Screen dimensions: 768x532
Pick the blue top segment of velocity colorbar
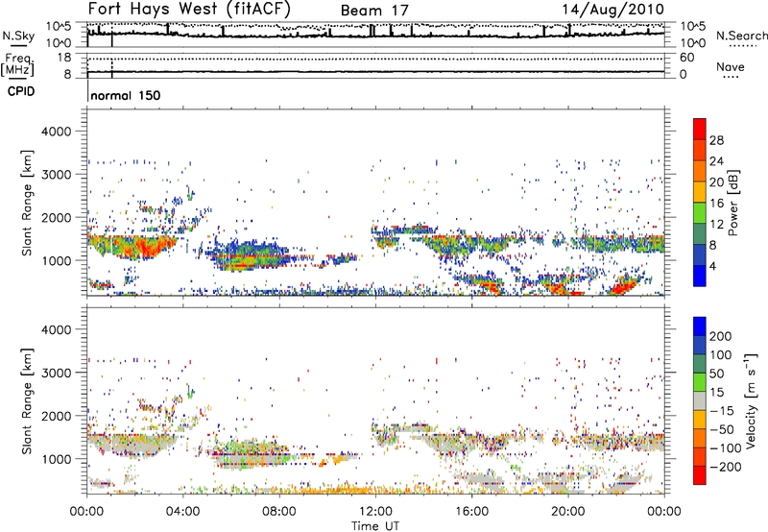point(700,326)
